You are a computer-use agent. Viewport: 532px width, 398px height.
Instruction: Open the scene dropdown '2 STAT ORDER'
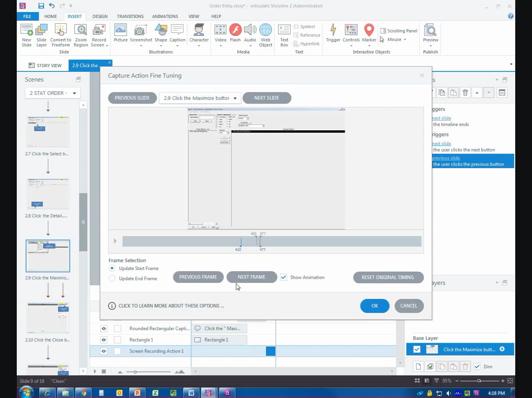[53, 93]
